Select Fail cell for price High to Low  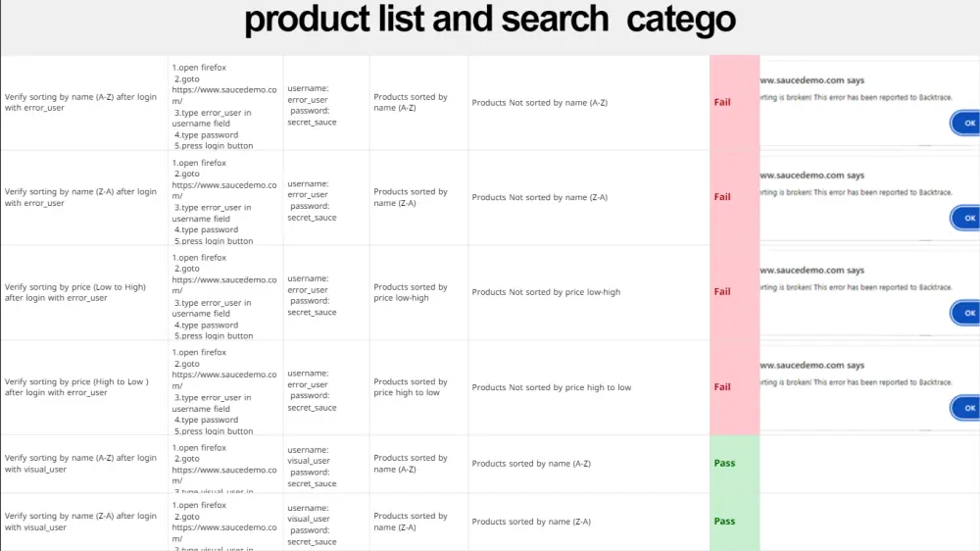click(x=722, y=387)
